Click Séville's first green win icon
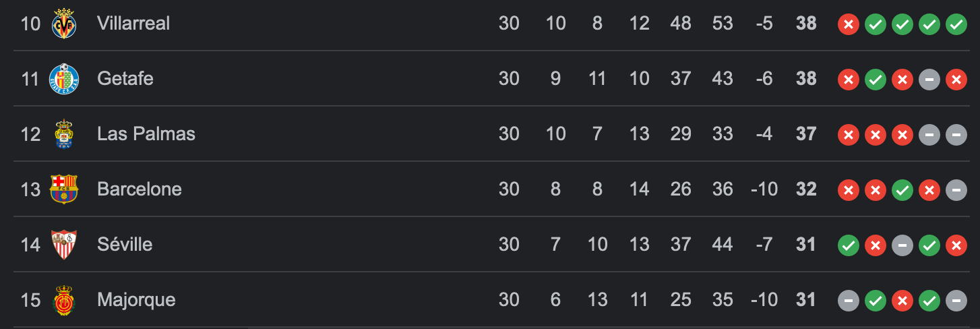This screenshot has width=980, height=329. coord(849,245)
